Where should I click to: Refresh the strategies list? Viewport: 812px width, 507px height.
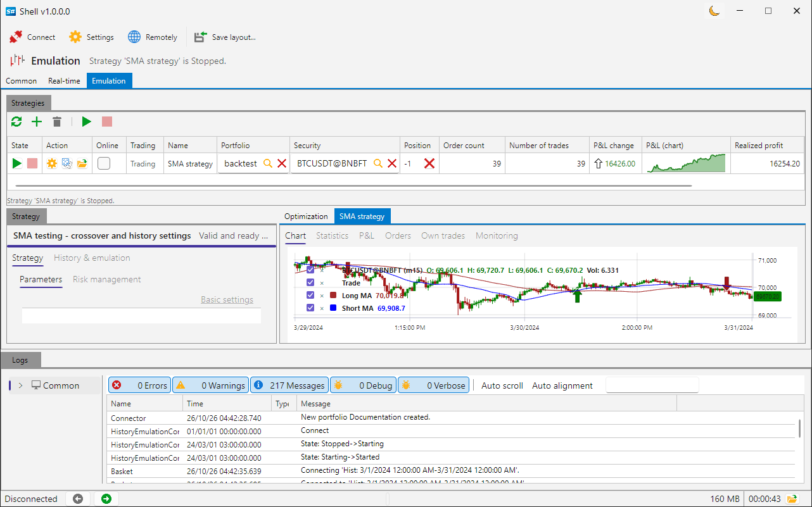pos(16,122)
